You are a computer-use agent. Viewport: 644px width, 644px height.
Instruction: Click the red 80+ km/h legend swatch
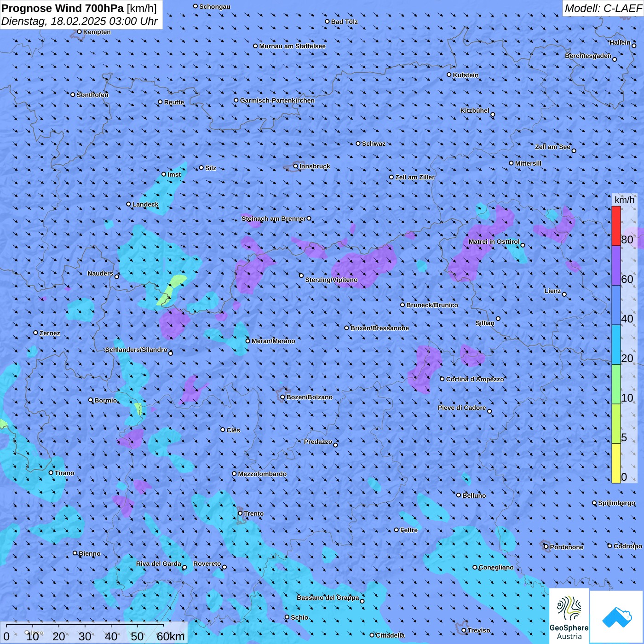pyautogui.click(x=616, y=226)
